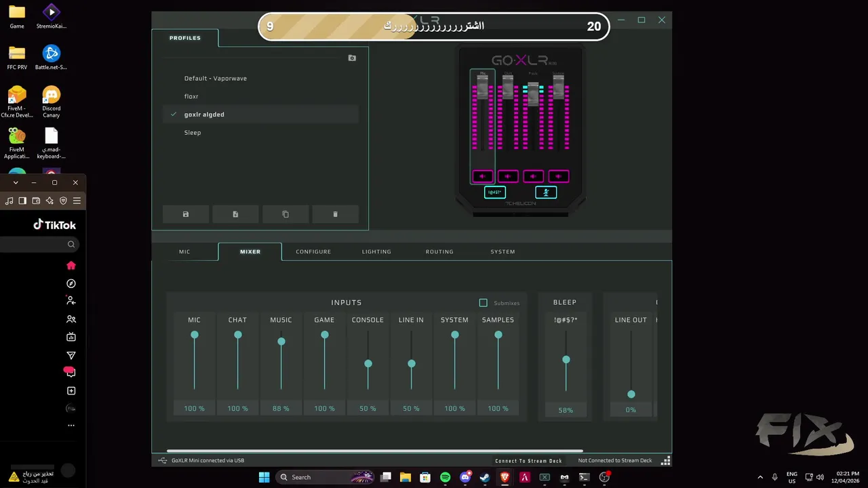Switch to the MIXER tab
Image resolution: width=868 pixels, height=488 pixels.
tap(250, 251)
